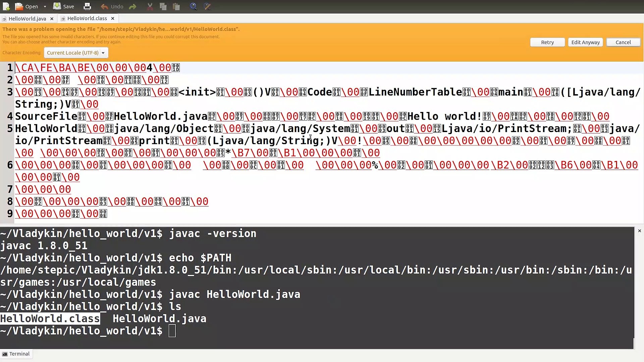644x362 pixels.
Task: Switch to the HelloWorld.java tab
Action: [x=27, y=18]
